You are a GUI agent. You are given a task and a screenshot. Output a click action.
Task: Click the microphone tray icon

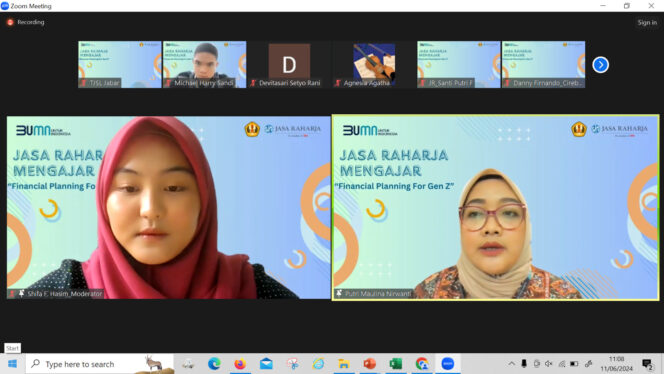pyautogui.click(x=524, y=364)
